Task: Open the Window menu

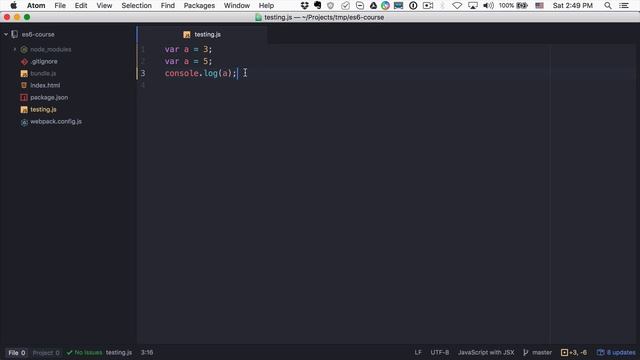Action: point(237,6)
